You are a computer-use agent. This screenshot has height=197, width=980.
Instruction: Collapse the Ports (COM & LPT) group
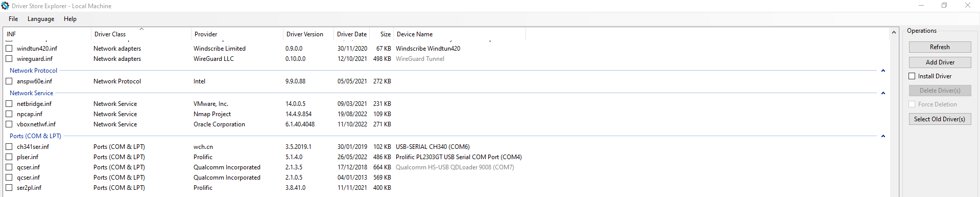(x=883, y=136)
